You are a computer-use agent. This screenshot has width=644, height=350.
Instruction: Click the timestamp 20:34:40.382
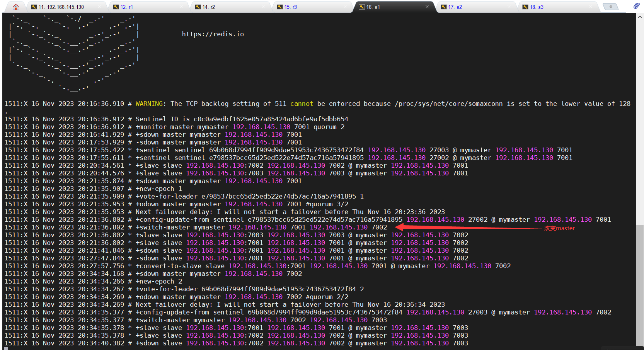[101, 343]
